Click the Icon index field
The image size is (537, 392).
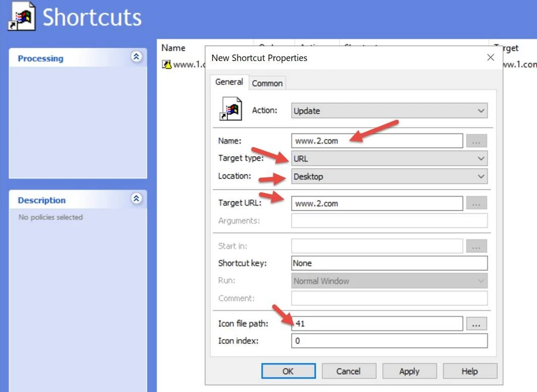(x=389, y=341)
